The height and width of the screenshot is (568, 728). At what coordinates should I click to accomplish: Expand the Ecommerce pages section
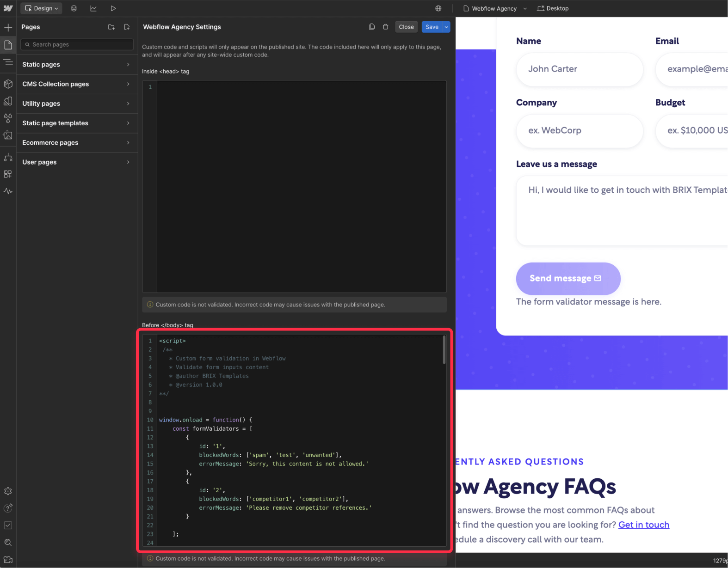pos(77,142)
